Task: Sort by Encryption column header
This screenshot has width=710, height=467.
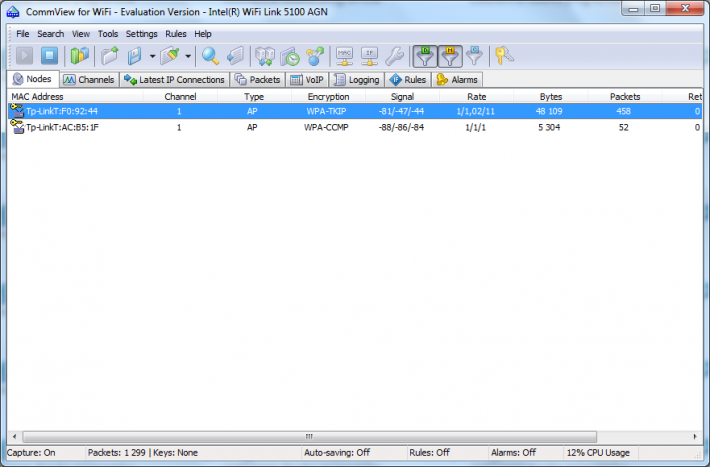Action: click(328, 96)
